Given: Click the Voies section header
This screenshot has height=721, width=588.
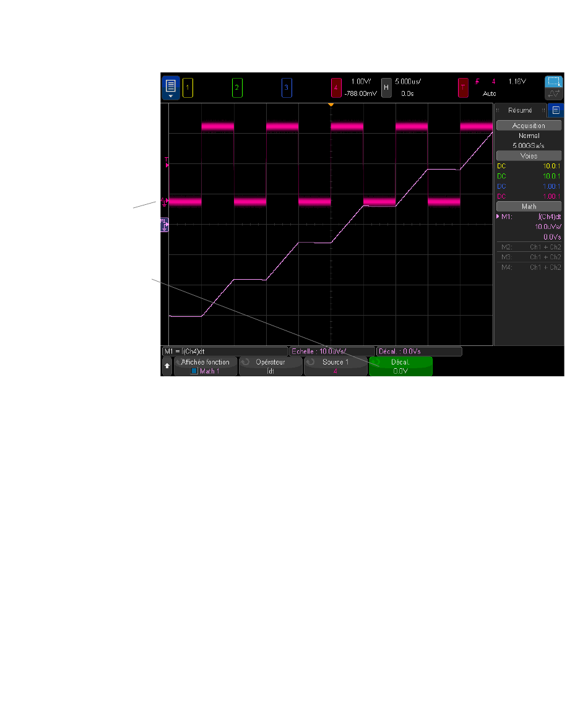Looking at the screenshot, I should click(x=528, y=156).
